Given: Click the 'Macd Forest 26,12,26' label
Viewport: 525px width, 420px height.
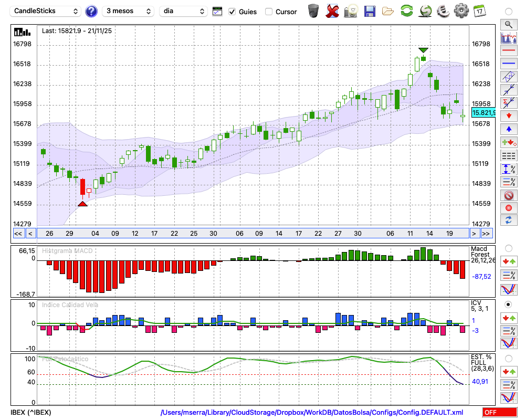Looking at the screenshot, I should (x=482, y=255).
